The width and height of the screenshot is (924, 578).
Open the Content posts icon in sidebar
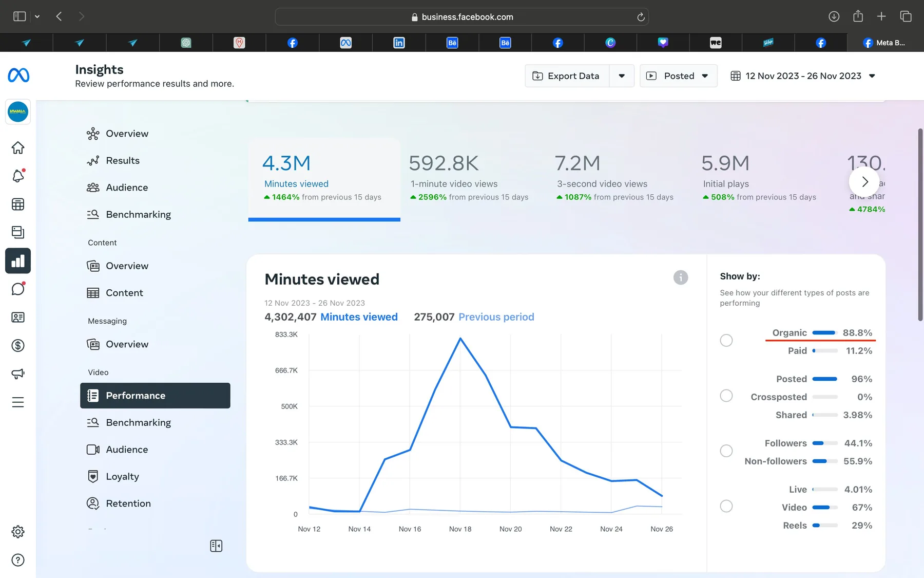tap(18, 232)
